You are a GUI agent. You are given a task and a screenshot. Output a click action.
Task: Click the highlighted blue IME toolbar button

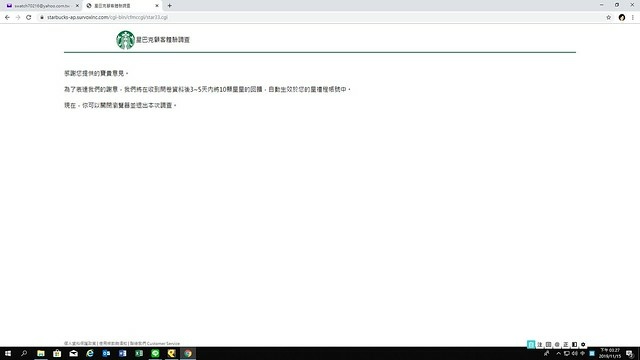point(531,344)
